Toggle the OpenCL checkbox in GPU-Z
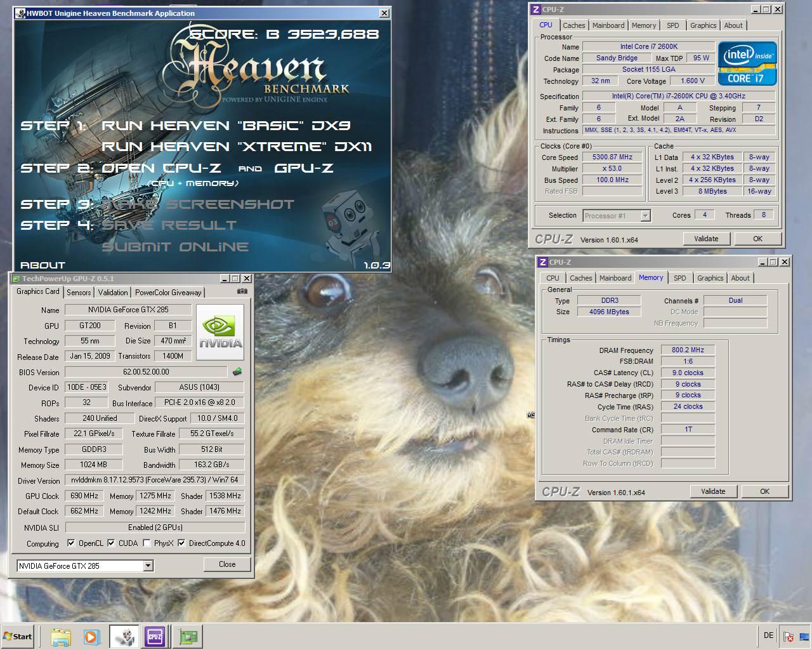Image resolution: width=812 pixels, height=650 pixels. [x=70, y=543]
